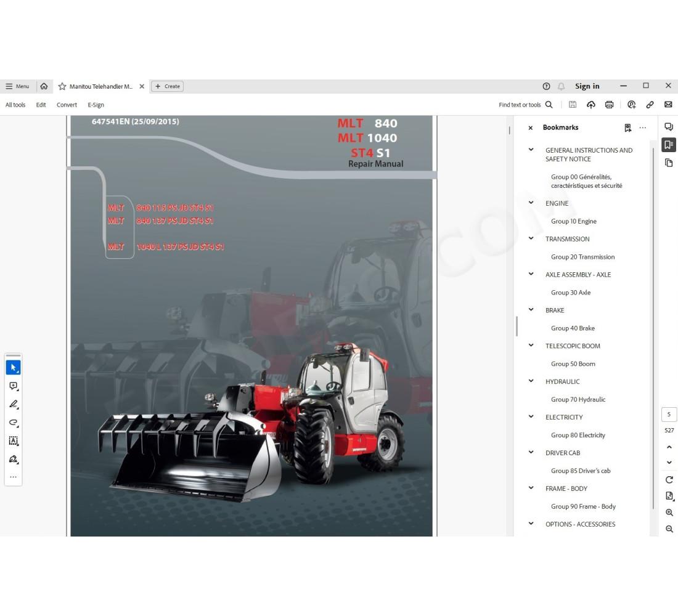Click the Create new tab button

167,86
